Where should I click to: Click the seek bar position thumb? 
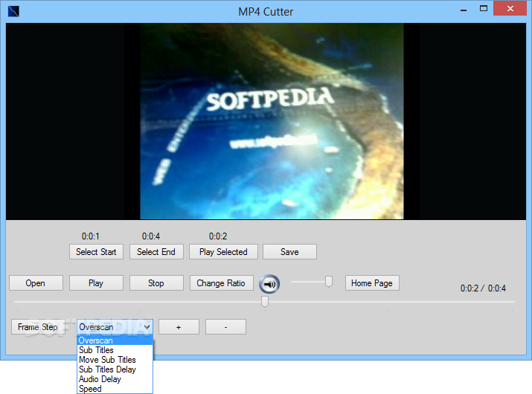point(265,301)
